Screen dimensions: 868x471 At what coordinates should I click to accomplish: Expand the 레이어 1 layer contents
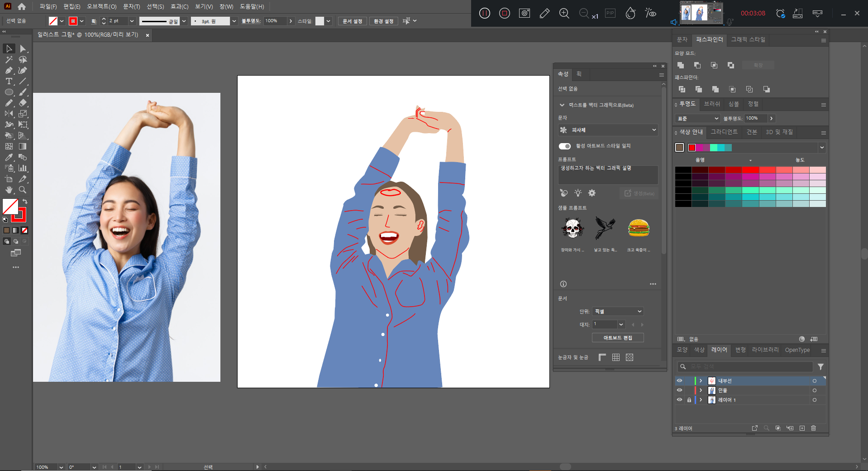click(x=701, y=400)
